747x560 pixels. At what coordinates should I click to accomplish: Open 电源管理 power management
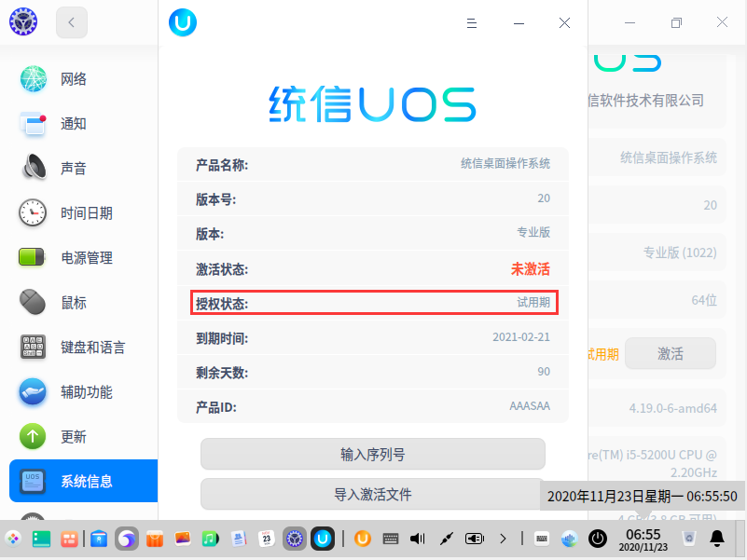coord(83,257)
